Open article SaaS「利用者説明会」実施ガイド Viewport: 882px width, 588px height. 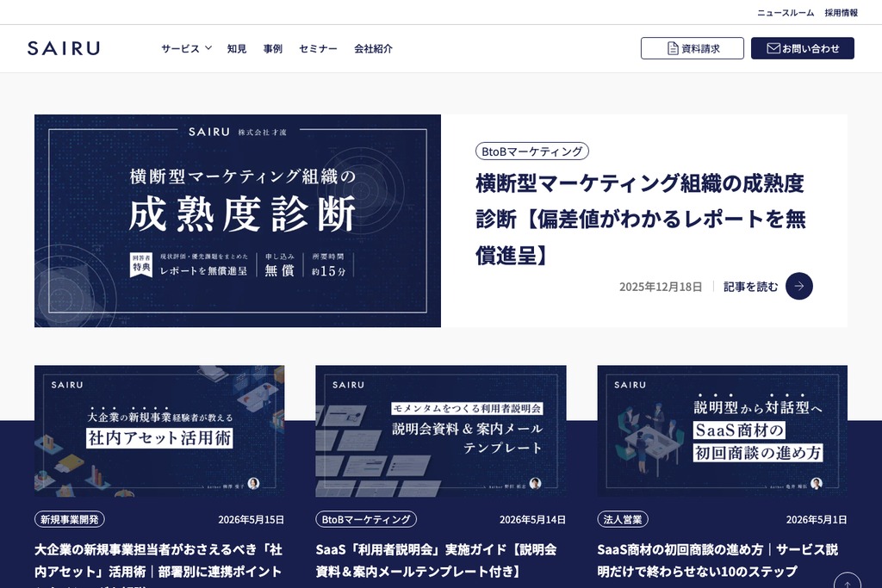pyautogui.click(x=437, y=560)
